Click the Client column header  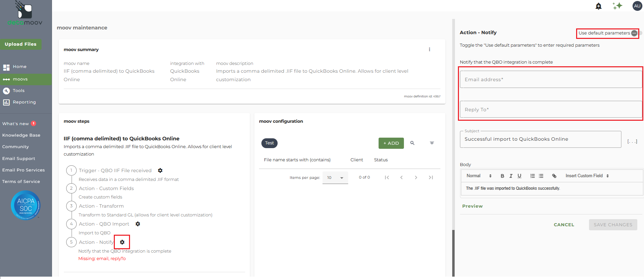[x=357, y=160]
